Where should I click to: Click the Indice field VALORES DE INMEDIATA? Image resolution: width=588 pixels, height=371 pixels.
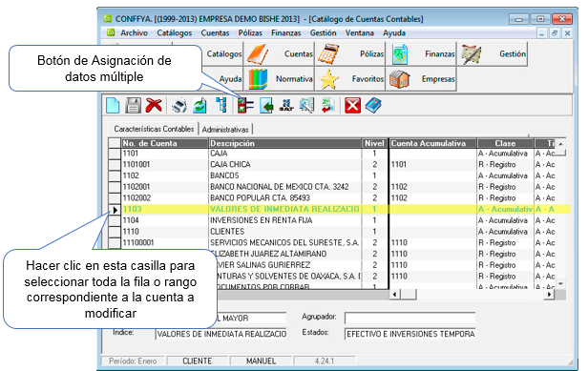coord(220,334)
